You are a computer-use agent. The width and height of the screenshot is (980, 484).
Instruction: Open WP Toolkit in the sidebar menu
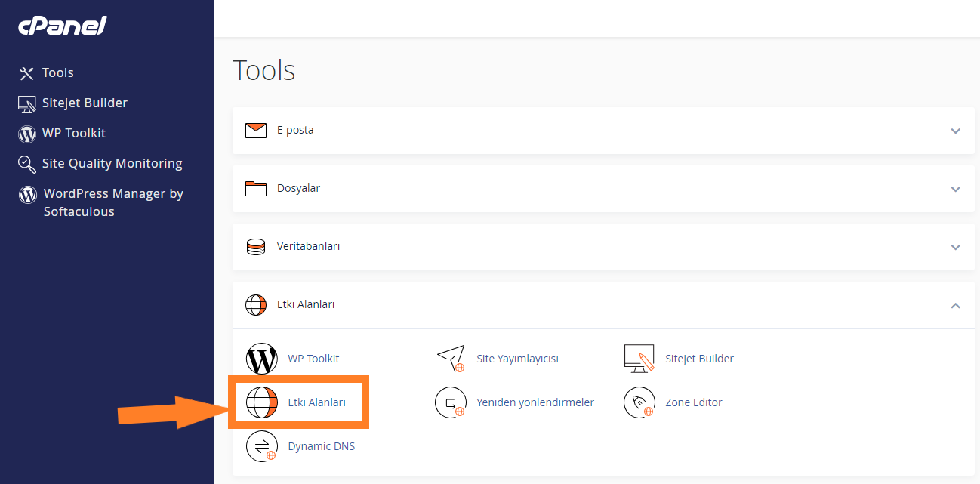(x=74, y=134)
